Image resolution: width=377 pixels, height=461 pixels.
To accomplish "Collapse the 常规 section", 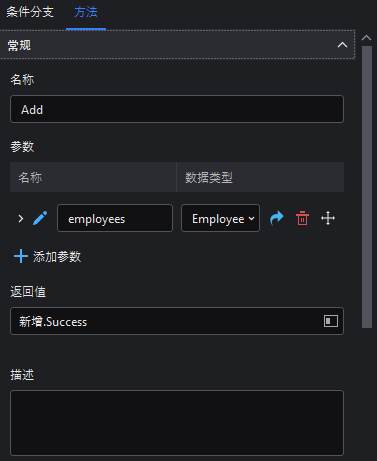I will pyautogui.click(x=342, y=45).
